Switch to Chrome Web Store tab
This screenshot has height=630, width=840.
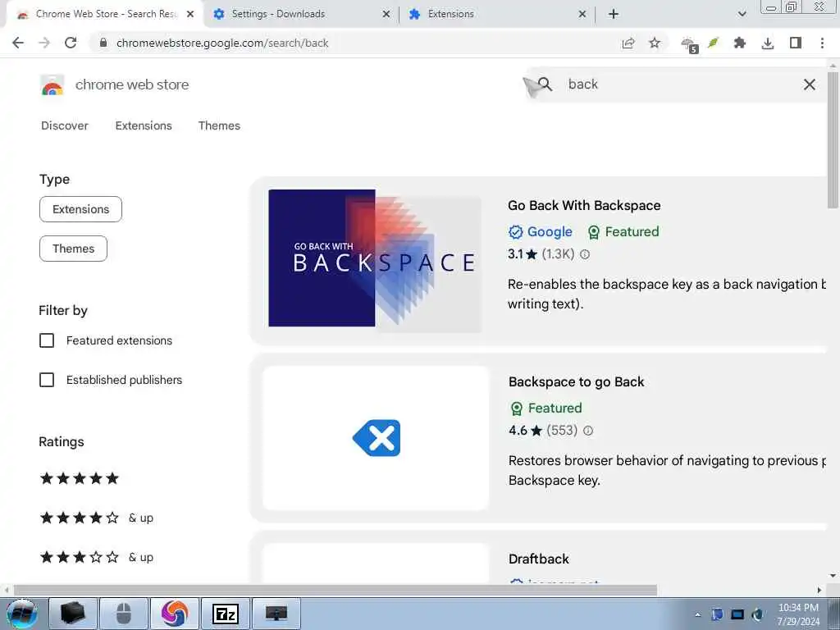[x=106, y=14]
